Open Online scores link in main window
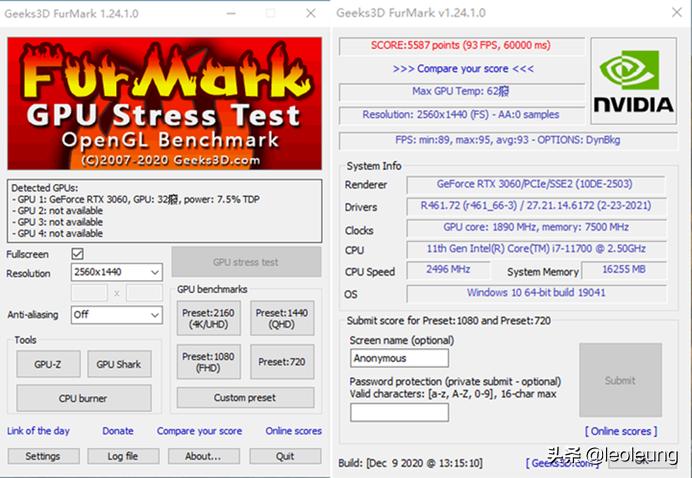692x478 pixels. [293, 431]
